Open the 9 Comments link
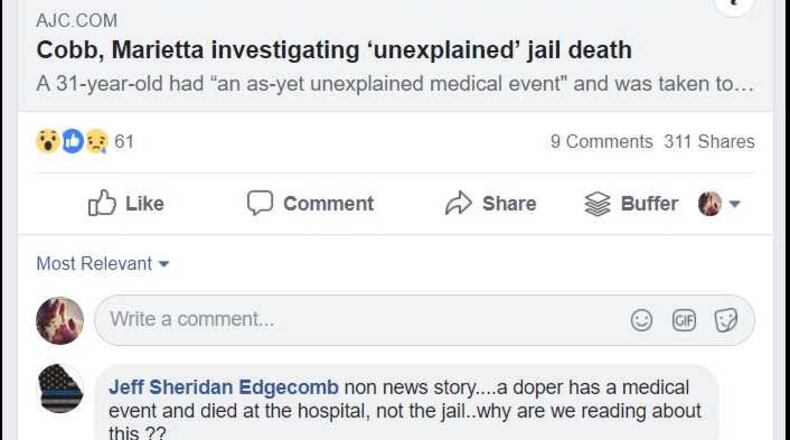 [601, 142]
